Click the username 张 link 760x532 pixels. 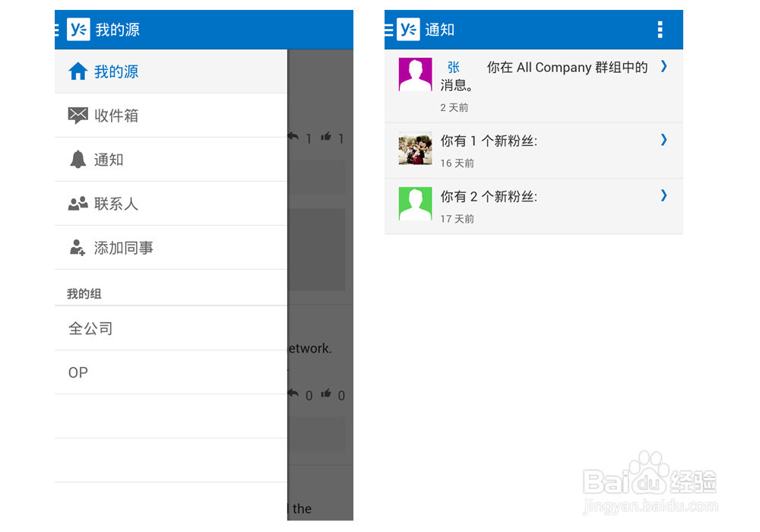[x=454, y=67]
